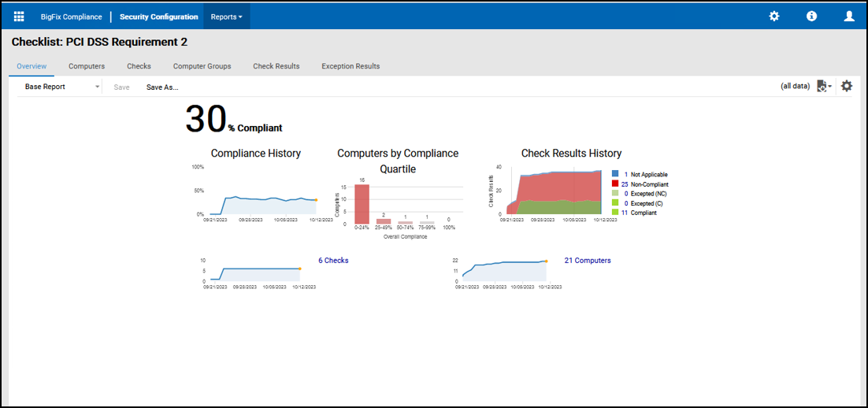This screenshot has width=868, height=408.
Task: Open the application switcher grid icon
Action: [x=19, y=17]
